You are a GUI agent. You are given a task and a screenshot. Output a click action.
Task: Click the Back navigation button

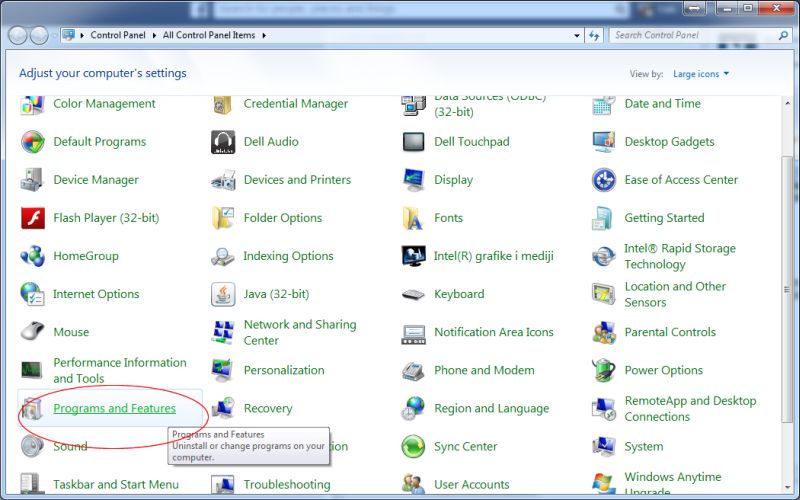point(17,35)
